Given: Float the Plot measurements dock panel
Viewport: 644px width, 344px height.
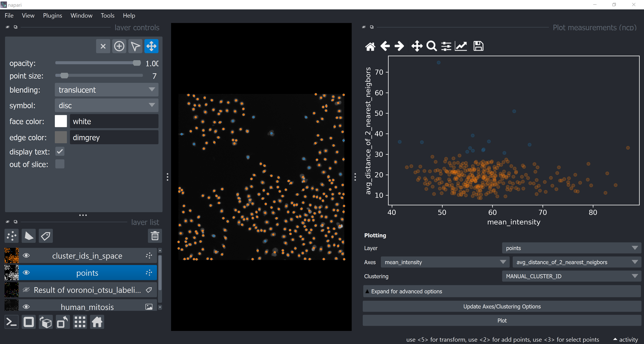Looking at the screenshot, I should [x=372, y=27].
